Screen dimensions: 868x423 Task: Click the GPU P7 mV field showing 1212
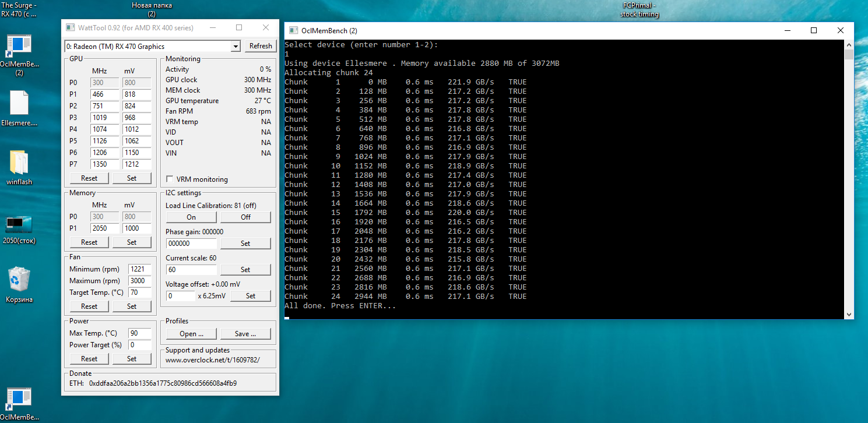coord(136,164)
